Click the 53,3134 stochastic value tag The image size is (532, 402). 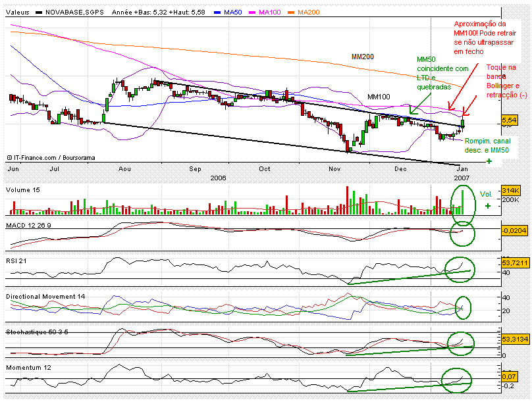click(x=515, y=339)
